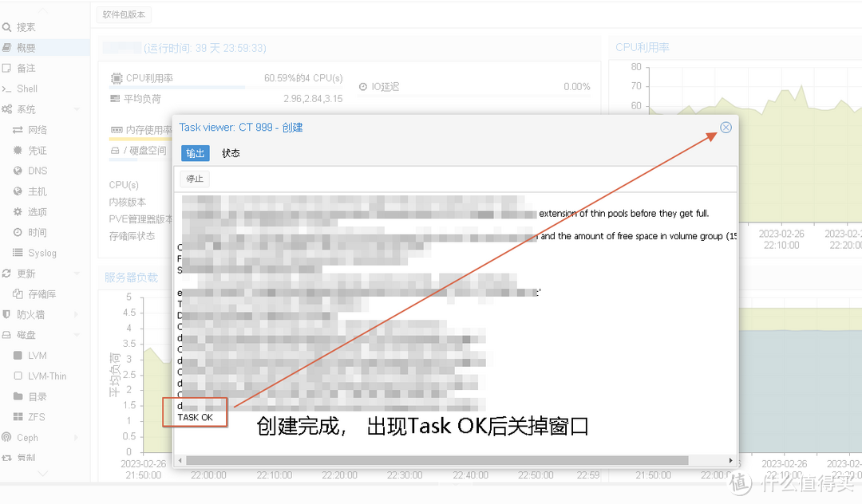Image resolution: width=862 pixels, height=504 pixels.
Task: Open the 防火墙 (Firewall) panel
Action: 34,313
